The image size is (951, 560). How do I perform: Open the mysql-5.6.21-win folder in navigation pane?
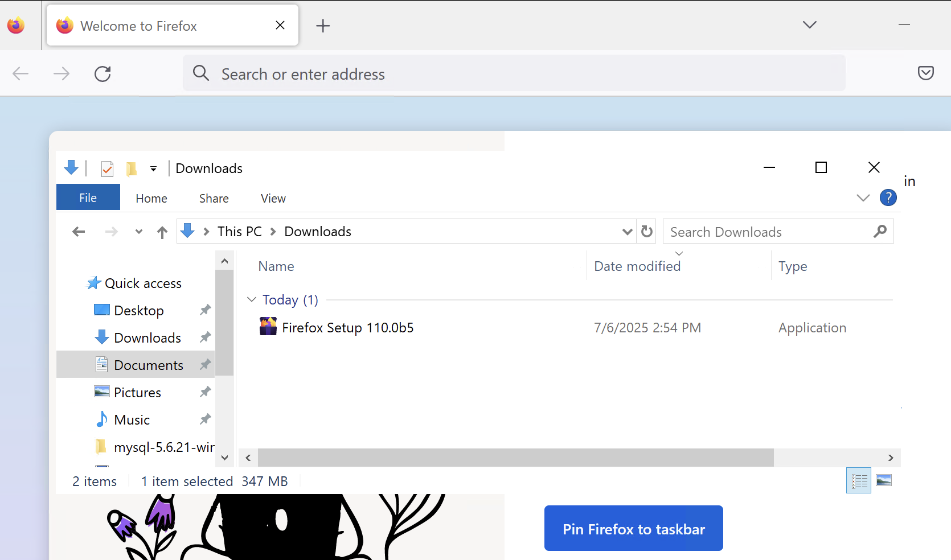point(164,447)
